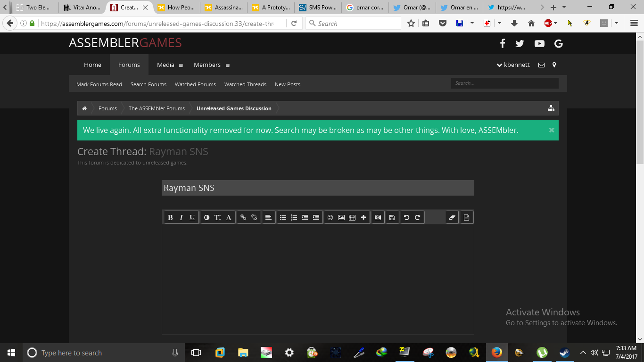Switch the editor to BB code mode

click(466, 217)
